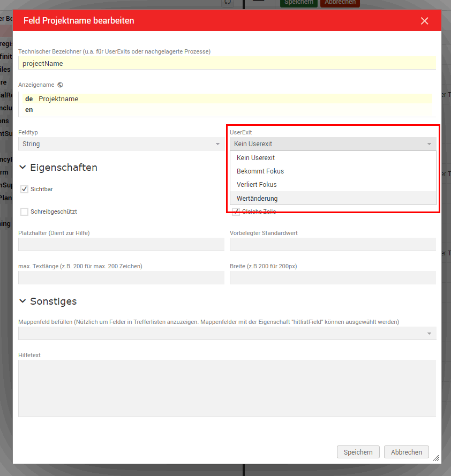The height and width of the screenshot is (476, 451).
Task: Edit the Technischer Bezeichner field projectName
Action: tap(227, 63)
